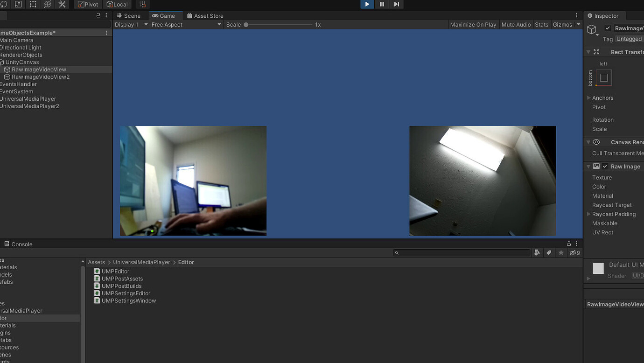The height and width of the screenshot is (363, 644).
Task: Click the Assets breadcrumb link
Action: (x=96, y=262)
